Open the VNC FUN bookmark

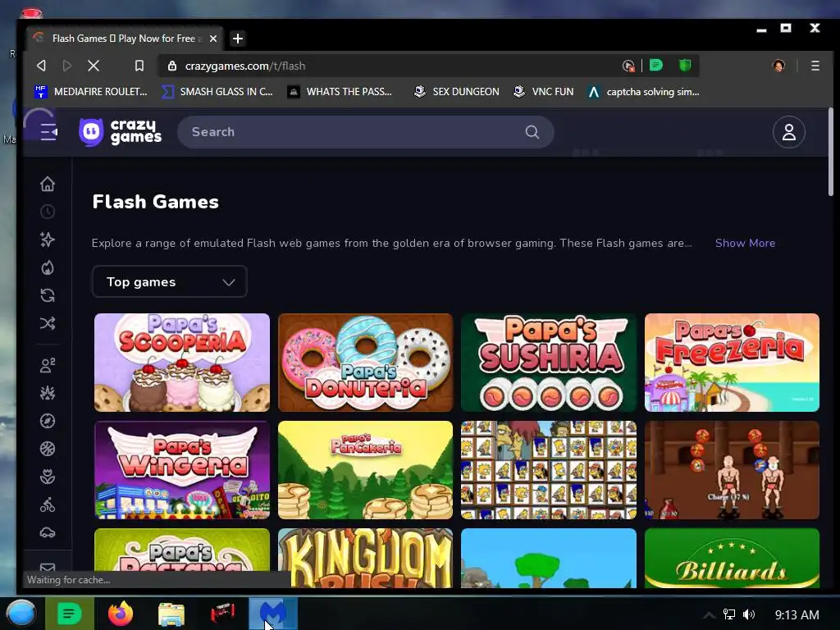pyautogui.click(x=543, y=92)
